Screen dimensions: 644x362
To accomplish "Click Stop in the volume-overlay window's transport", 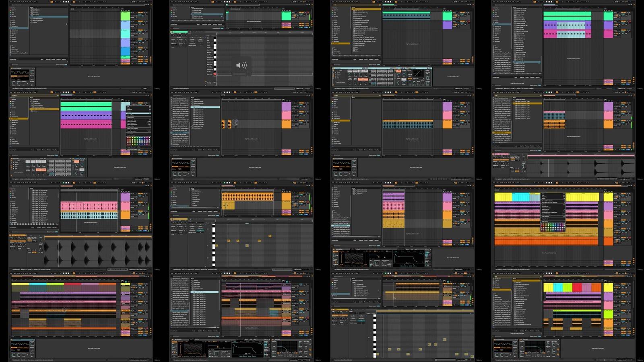I will (227, 2).
